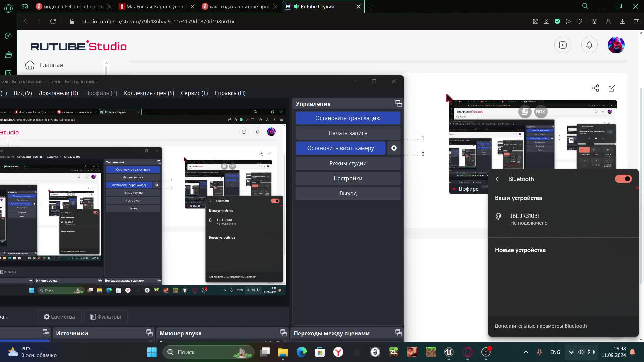
Task: Open Rutube Studio notifications bell
Action: 589,45
